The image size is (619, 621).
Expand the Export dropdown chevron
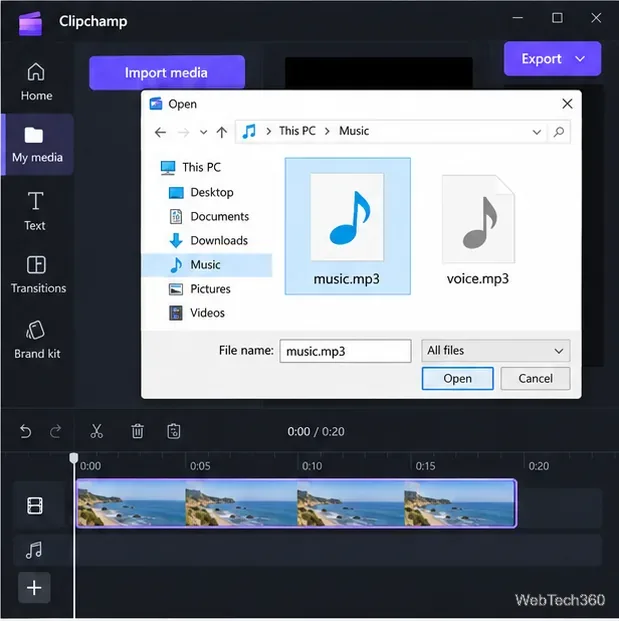click(x=580, y=59)
